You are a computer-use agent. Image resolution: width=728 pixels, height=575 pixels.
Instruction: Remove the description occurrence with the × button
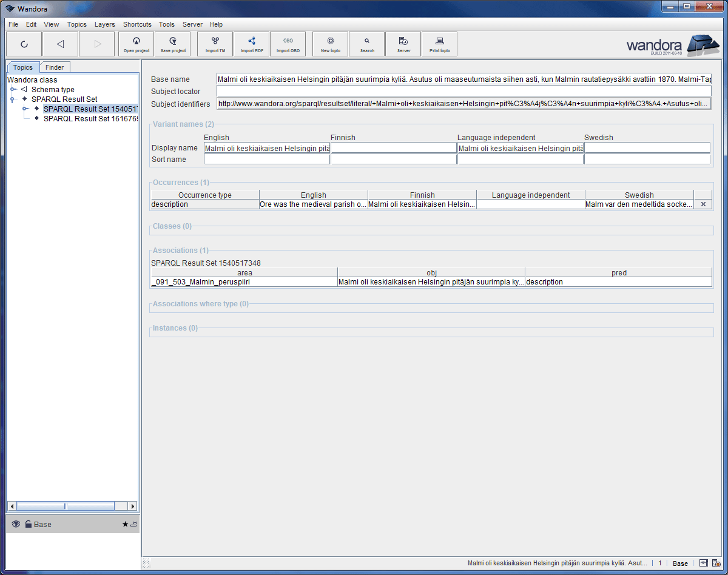(703, 204)
